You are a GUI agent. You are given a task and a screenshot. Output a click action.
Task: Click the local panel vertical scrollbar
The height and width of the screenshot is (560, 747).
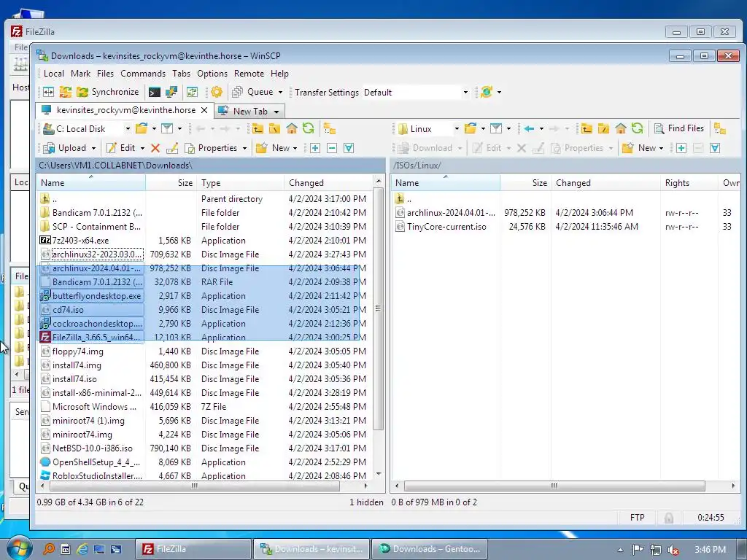tap(379, 308)
